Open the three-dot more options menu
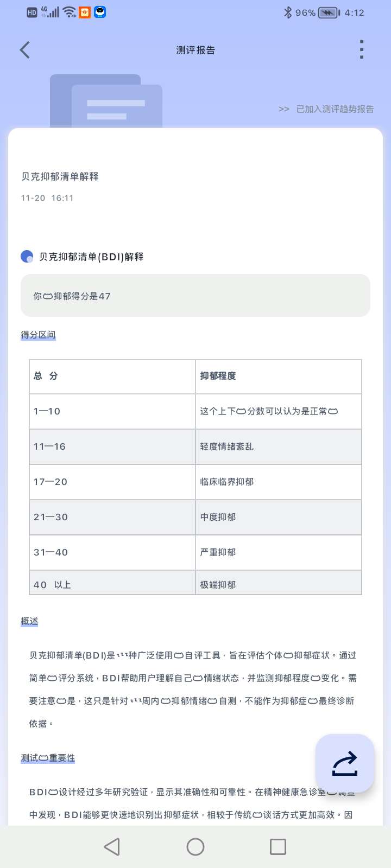Image resolution: width=391 pixels, height=868 pixels. [x=362, y=50]
